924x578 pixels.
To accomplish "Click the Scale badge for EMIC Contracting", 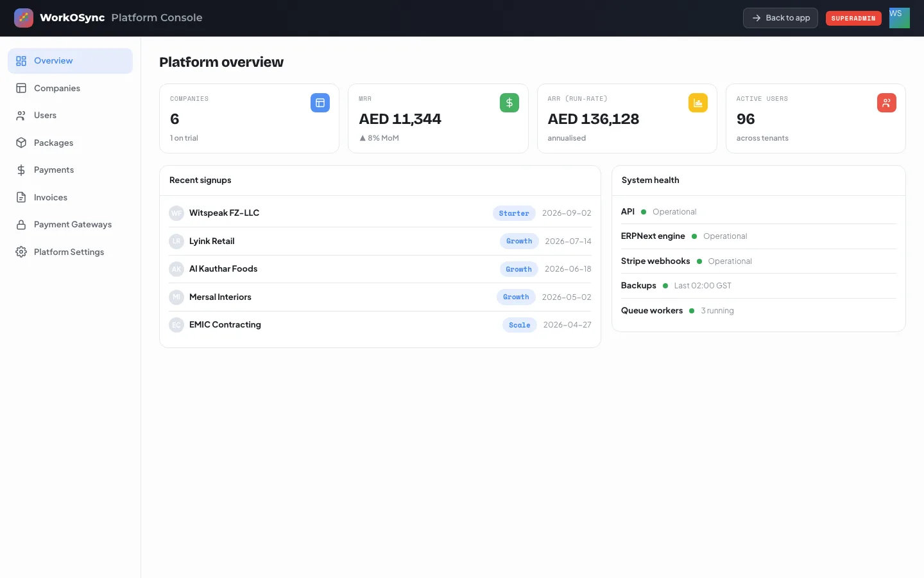I will (520, 325).
